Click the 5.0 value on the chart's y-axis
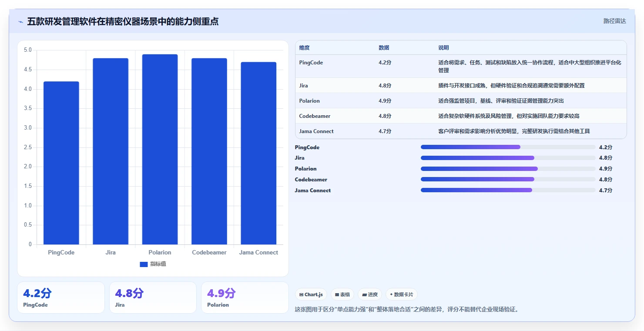This screenshot has height=331, width=644. [x=27, y=50]
